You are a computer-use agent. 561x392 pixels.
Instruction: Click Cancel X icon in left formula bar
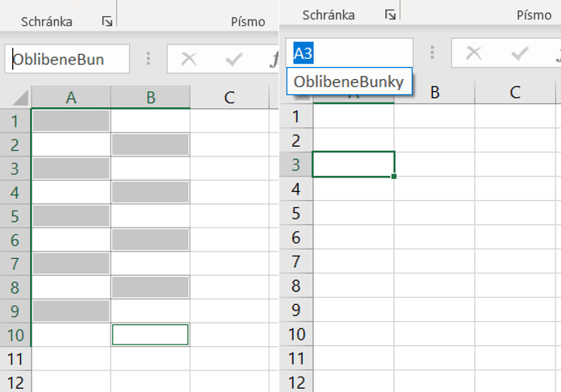coord(189,59)
